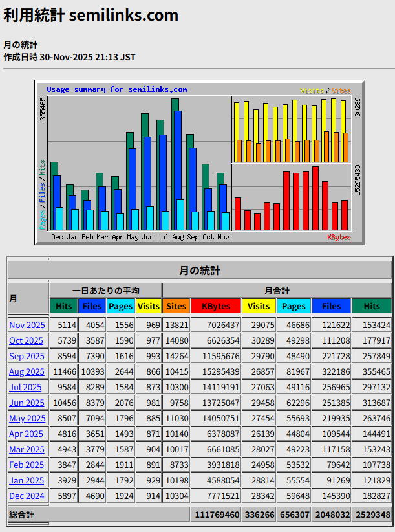The image size is (395, 532).
Task: Open the May 2025 link
Action: click(x=27, y=418)
